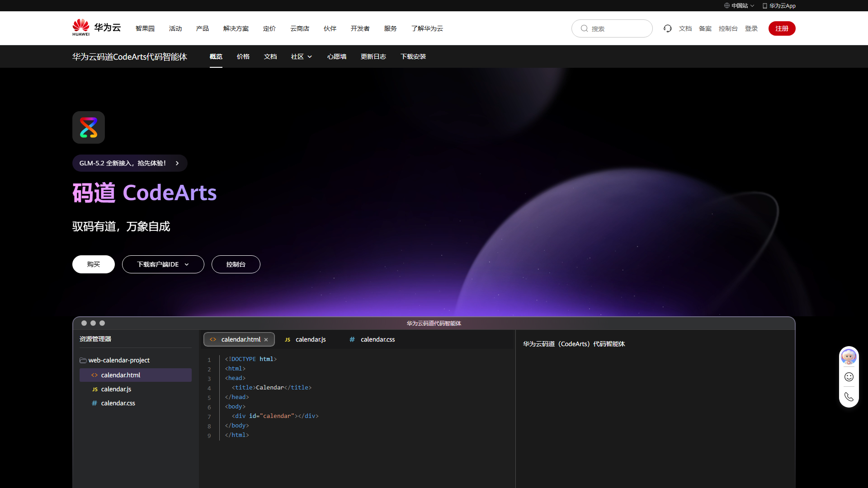The image size is (868, 488).
Task: Open 文档 link in top header
Action: click(x=685, y=28)
